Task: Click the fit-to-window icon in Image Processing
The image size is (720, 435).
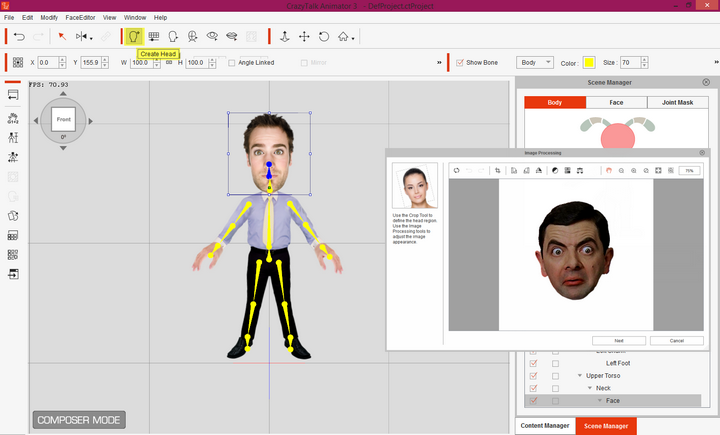Action: (658, 170)
